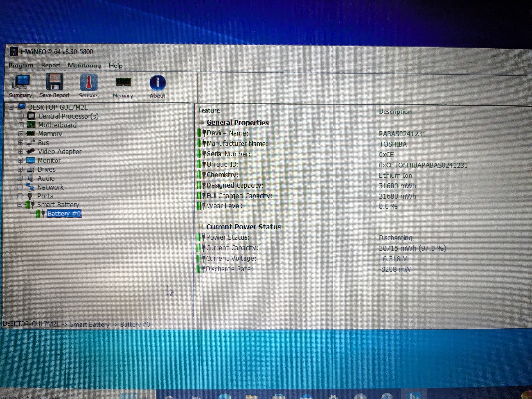532x399 pixels.
Task: Open the Report menu
Action: pyautogui.click(x=51, y=66)
